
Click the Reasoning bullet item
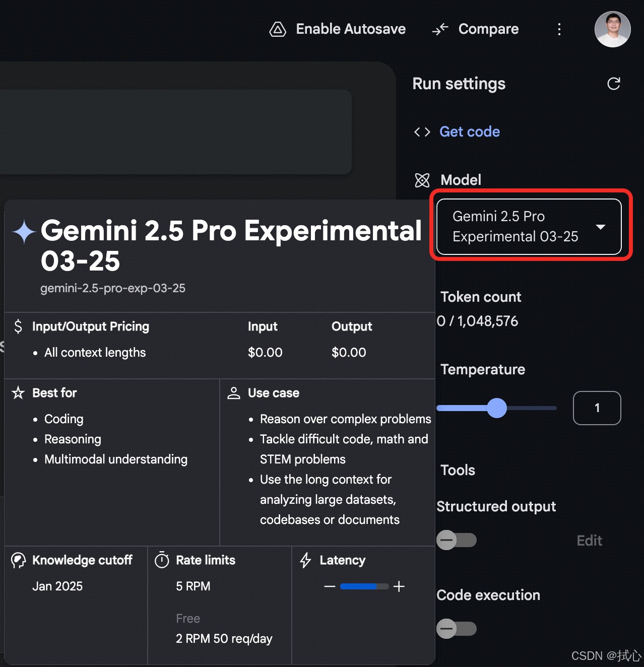click(x=73, y=439)
